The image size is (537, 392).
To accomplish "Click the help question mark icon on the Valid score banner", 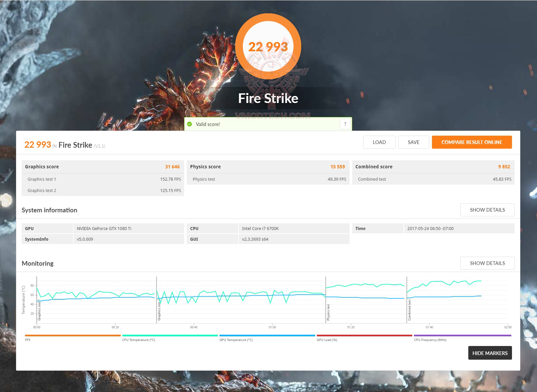I will 345,124.
